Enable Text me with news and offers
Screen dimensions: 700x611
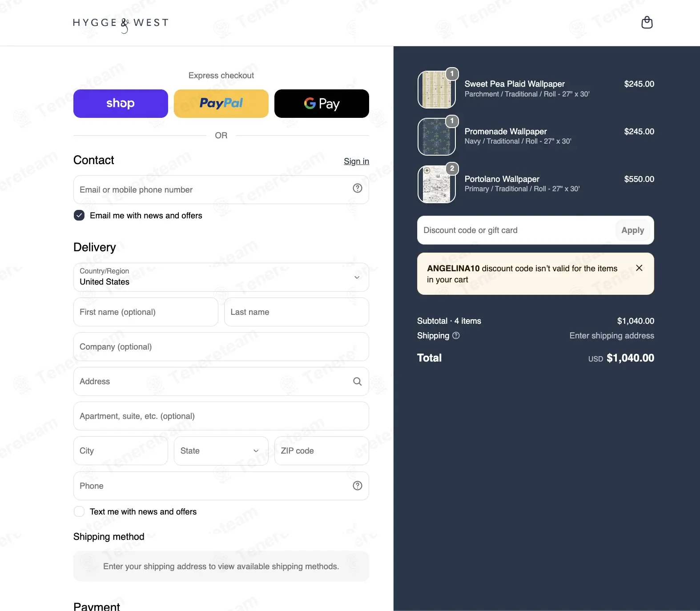click(x=79, y=511)
